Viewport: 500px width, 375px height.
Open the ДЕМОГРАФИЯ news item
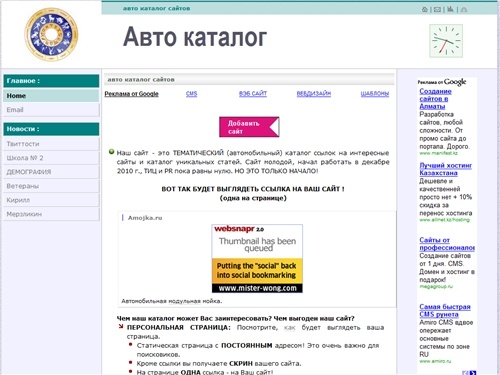pos(51,172)
